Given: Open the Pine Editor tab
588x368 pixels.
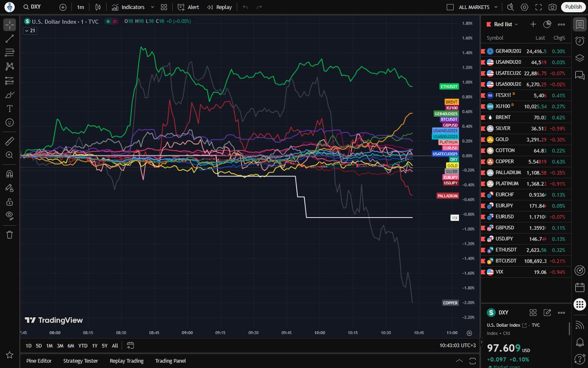Looking at the screenshot, I should point(39,361).
